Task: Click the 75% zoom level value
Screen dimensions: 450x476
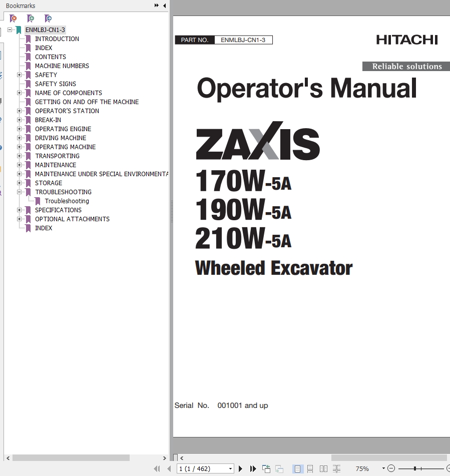Action: (362, 468)
